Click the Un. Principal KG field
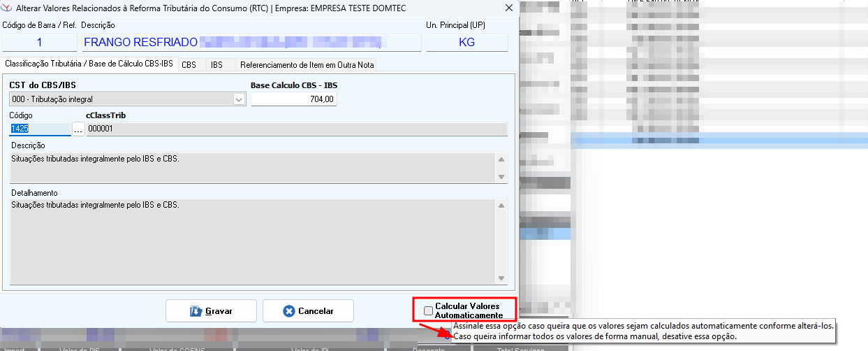 click(466, 42)
